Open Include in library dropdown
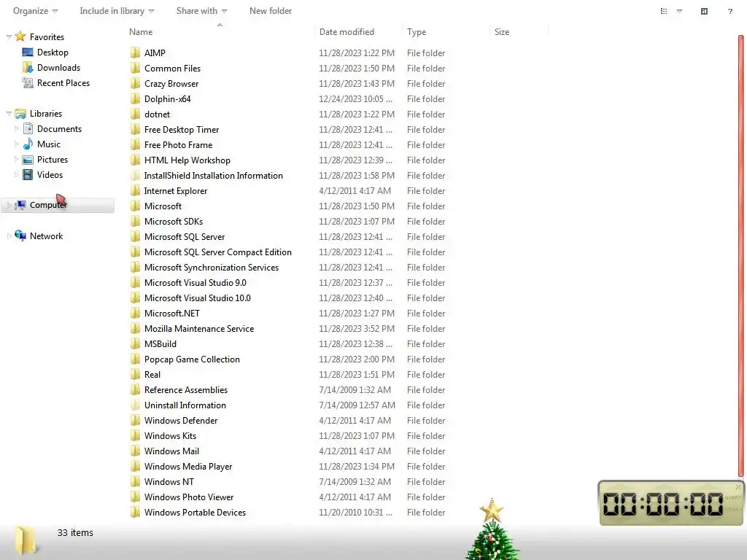Screen dimensions: 747x560 (x=117, y=11)
